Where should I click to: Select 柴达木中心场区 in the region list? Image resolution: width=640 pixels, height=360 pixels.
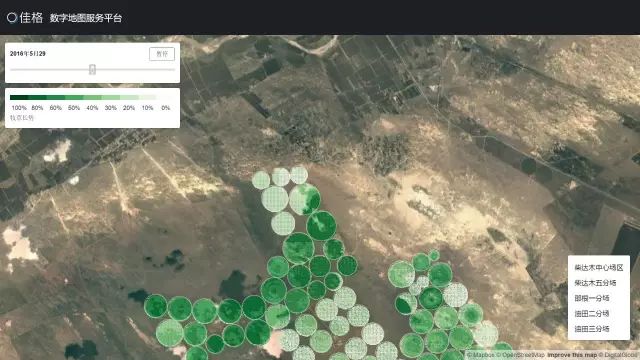click(x=599, y=268)
